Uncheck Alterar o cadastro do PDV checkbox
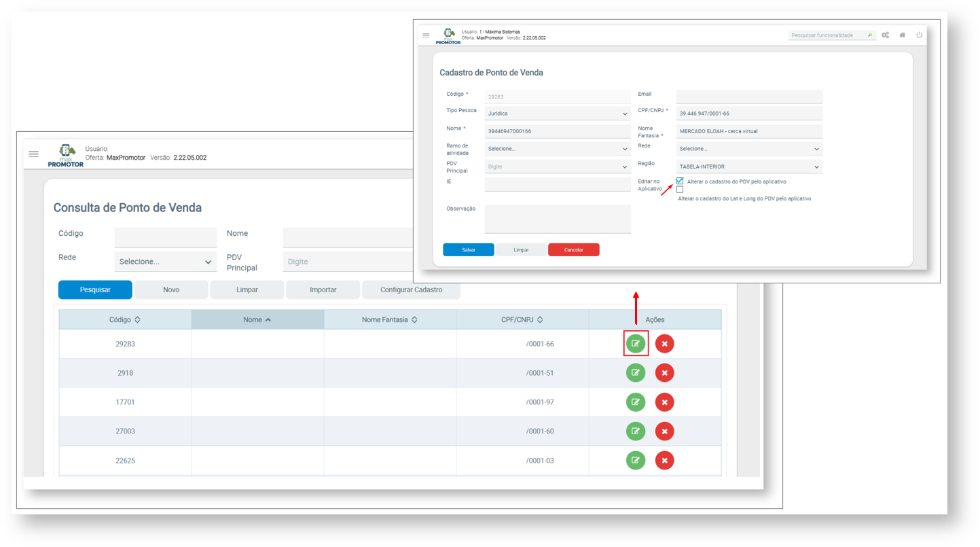The image size is (980, 547). (679, 181)
